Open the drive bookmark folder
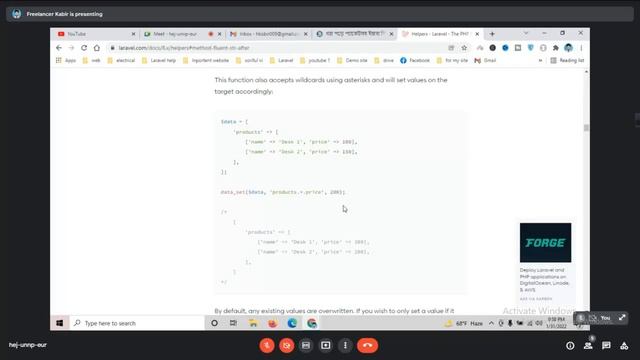This screenshot has height=360, width=640. [384, 60]
